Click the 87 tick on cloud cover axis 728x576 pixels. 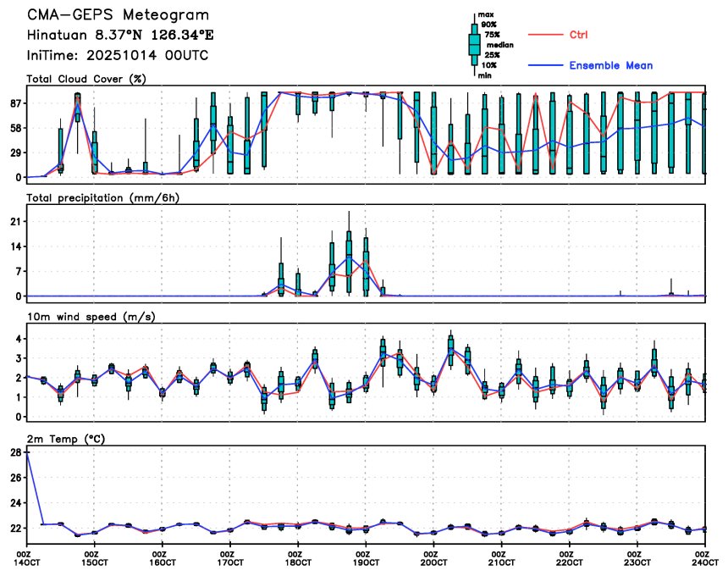tap(15, 103)
